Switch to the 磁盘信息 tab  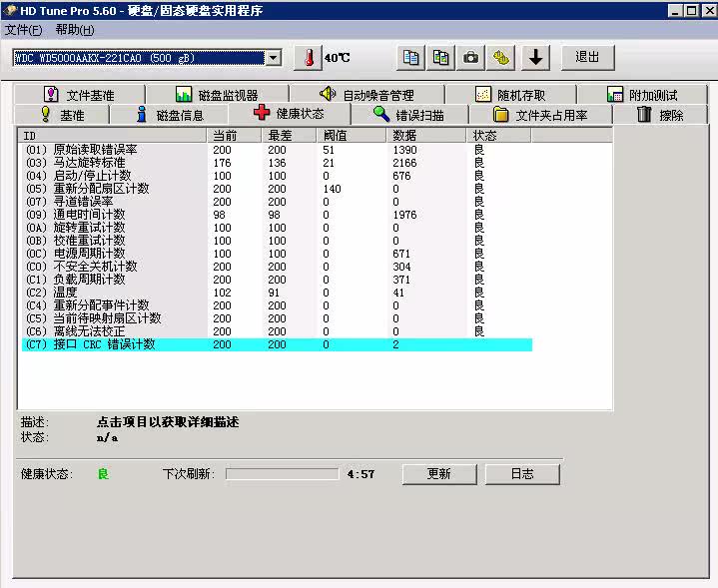pyautogui.click(x=169, y=115)
